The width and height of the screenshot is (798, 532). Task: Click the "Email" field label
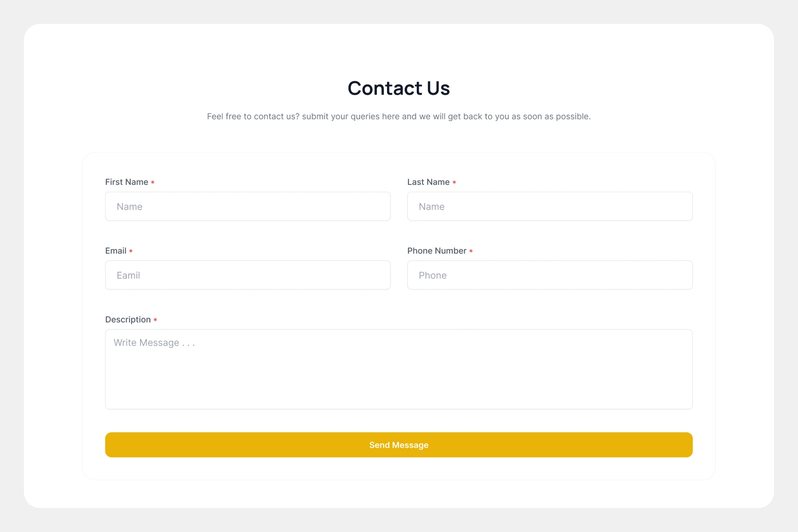[116, 251]
